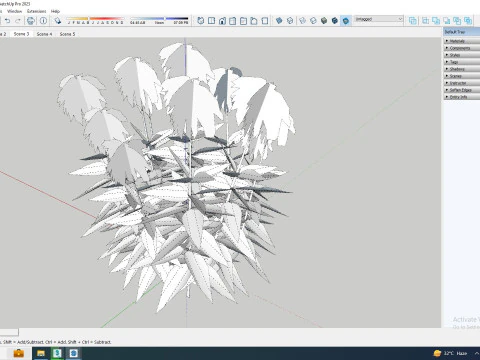Click the Outer Shell solid tool icon
Image resolution: width=480 pixels, height=360 pixels.
pos(413,21)
